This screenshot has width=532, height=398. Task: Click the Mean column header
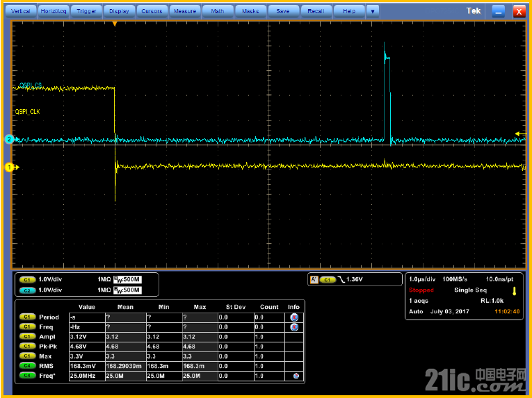coord(125,307)
